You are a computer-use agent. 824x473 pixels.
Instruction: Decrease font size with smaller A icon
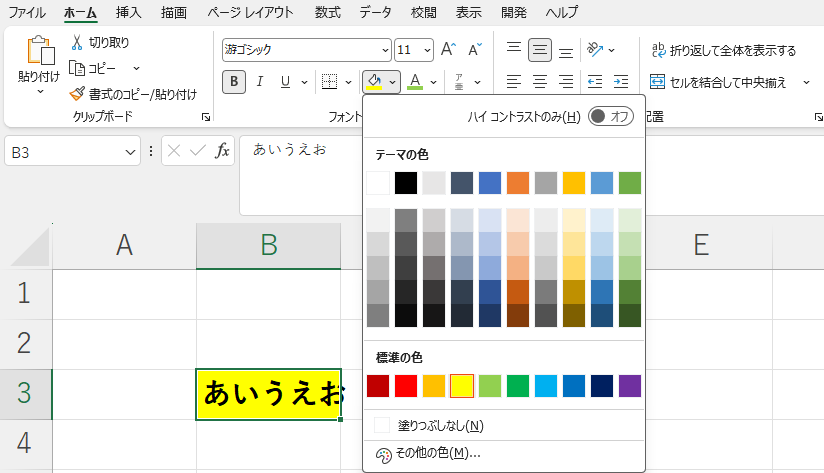tap(475, 49)
